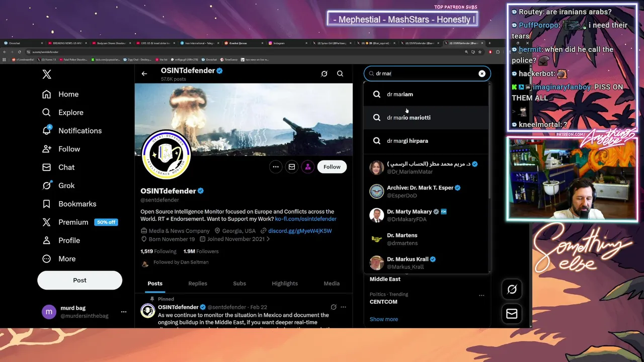Open the sidebar Follow menu item
Image resolution: width=644 pixels, height=362 pixels.
(x=61, y=149)
